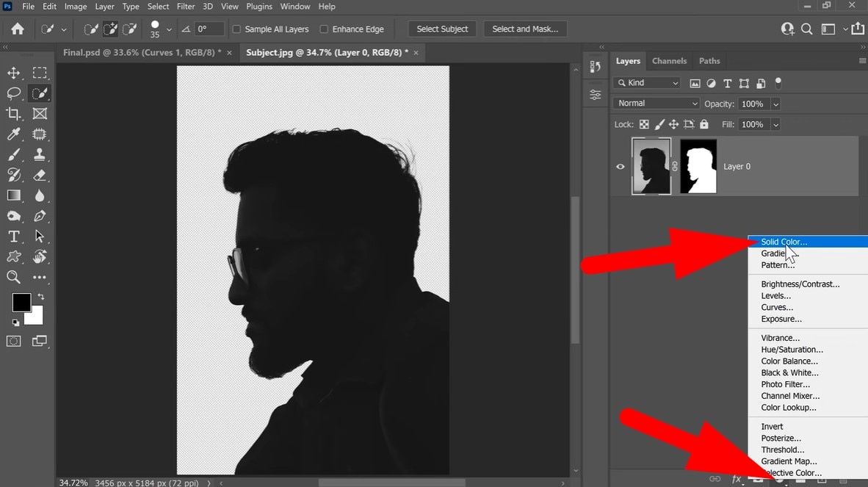Click the foreground black color swatch
Image resolution: width=868 pixels, height=487 pixels.
click(21, 302)
